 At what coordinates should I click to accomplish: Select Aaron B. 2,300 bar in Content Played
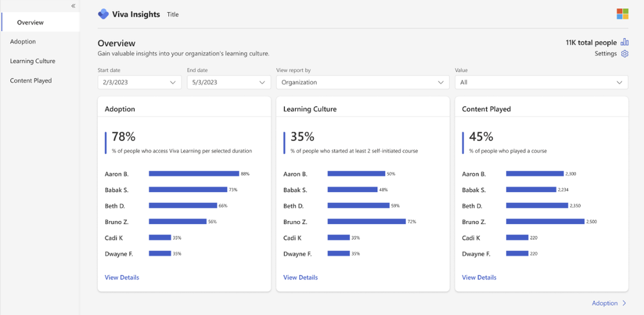pos(535,173)
